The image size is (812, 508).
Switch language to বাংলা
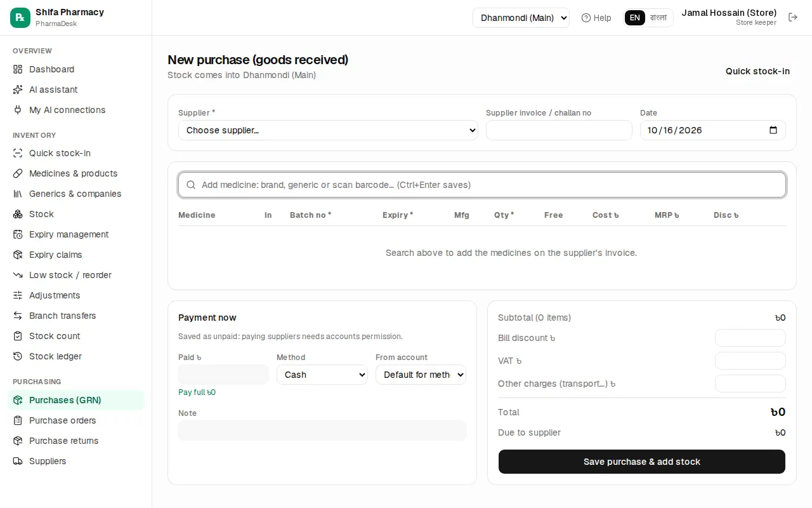[658, 18]
